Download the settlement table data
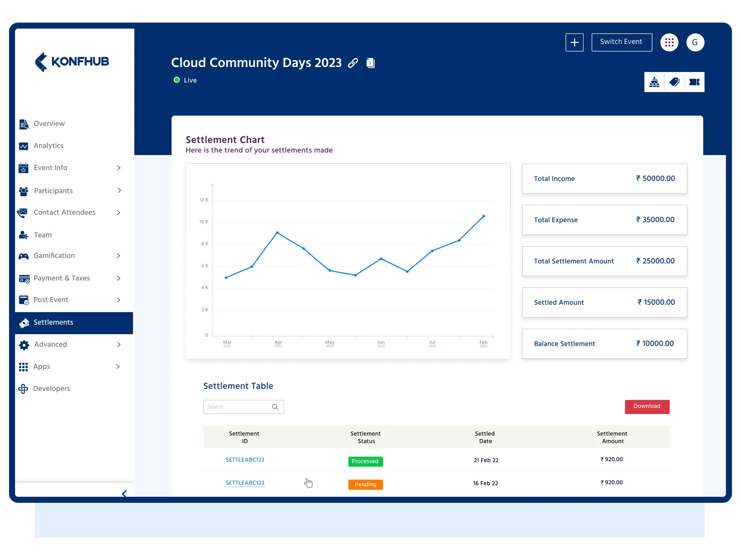The width and height of the screenshot is (741, 560). (x=647, y=406)
